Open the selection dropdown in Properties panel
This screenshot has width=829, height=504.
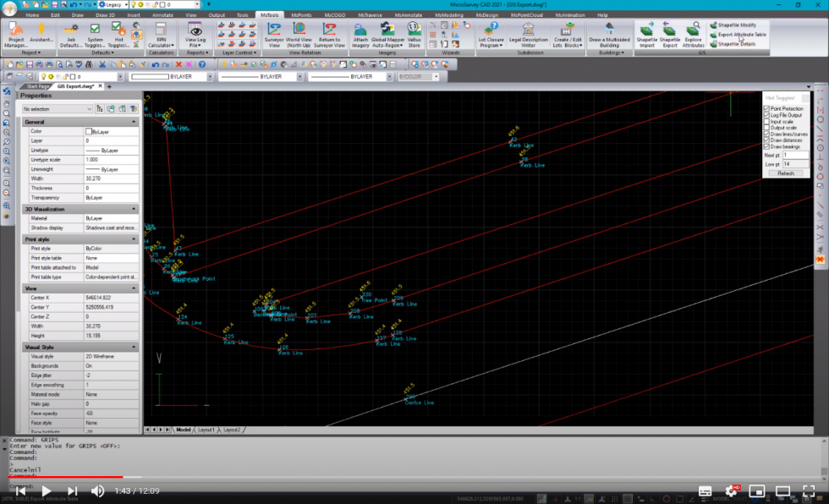[x=91, y=108]
